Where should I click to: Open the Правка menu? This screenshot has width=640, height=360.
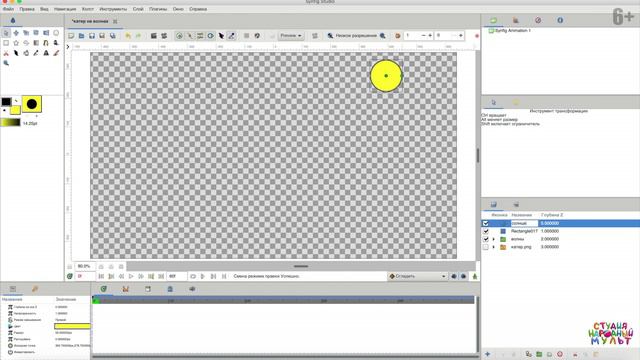pos(27,9)
